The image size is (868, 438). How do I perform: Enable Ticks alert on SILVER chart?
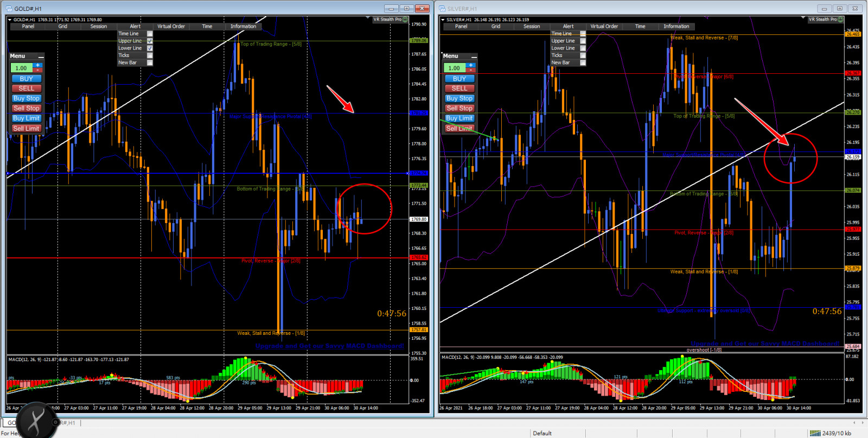coord(583,55)
